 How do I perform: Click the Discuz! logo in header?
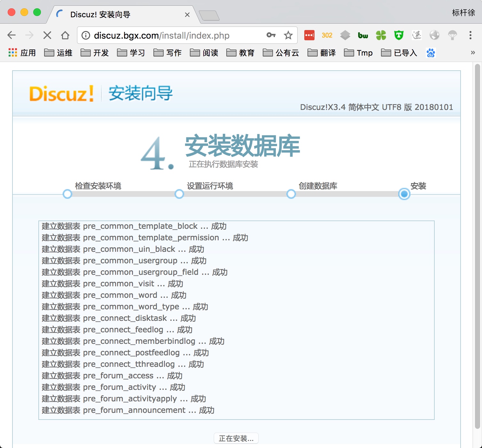pyautogui.click(x=62, y=94)
